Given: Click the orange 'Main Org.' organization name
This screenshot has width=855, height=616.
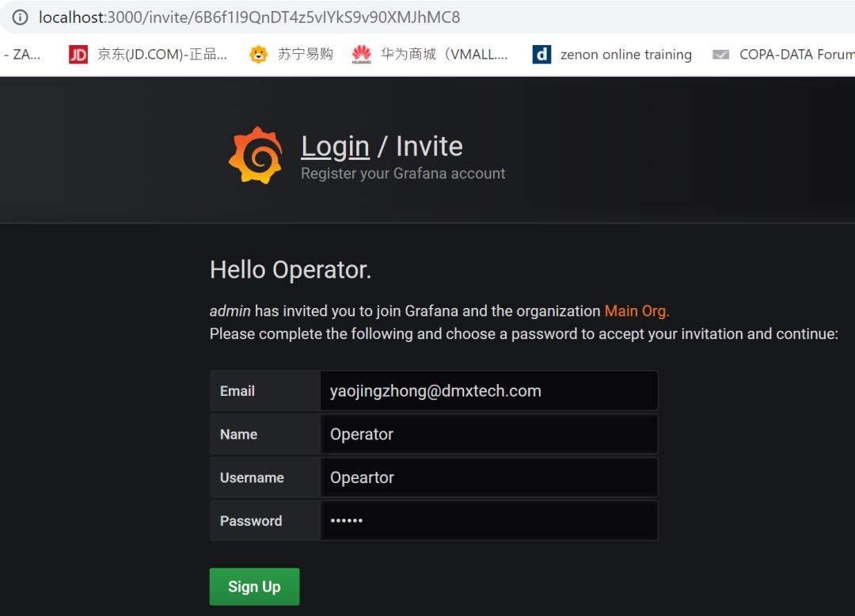Looking at the screenshot, I should (636, 311).
